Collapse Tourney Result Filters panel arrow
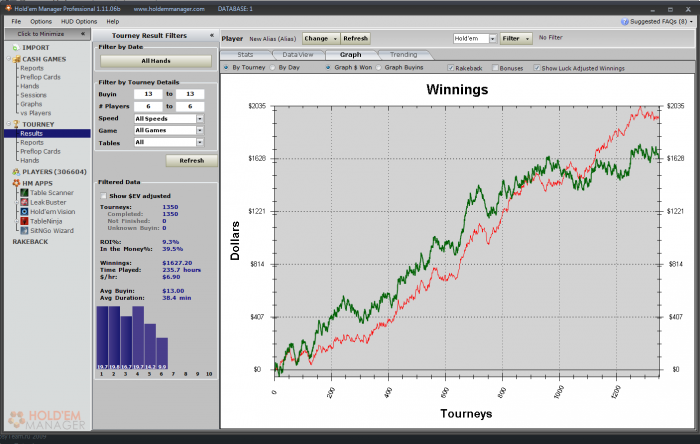This screenshot has height=444, width=700. [x=212, y=35]
